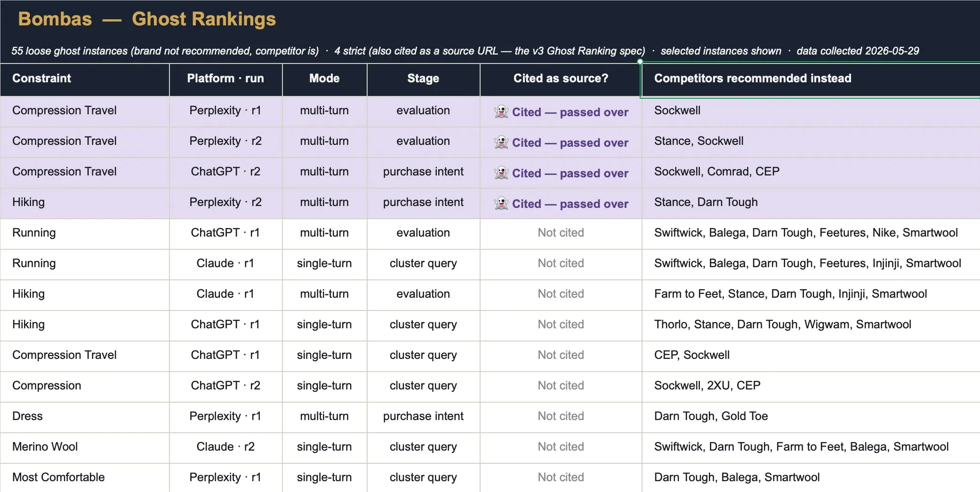Select multi-turn cell in Dress row
Image resolution: width=980 pixels, height=492 pixels.
click(x=325, y=417)
